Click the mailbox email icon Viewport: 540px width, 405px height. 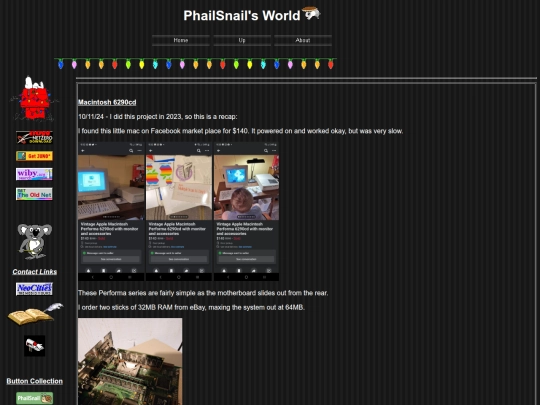(x=34, y=346)
